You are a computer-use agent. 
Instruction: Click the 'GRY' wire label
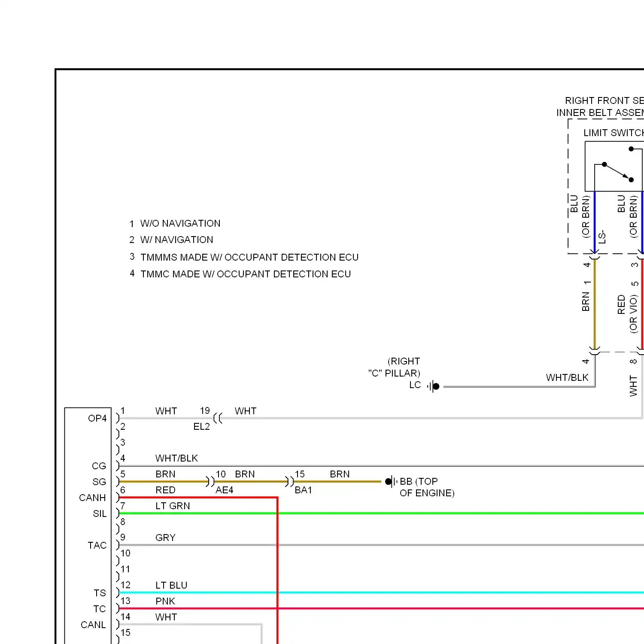coord(165,538)
